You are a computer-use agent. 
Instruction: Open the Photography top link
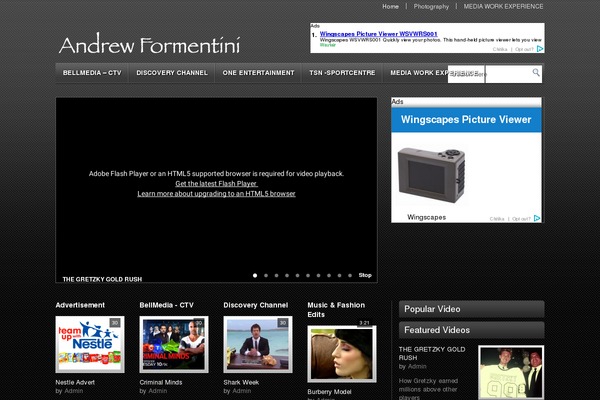coord(431,7)
